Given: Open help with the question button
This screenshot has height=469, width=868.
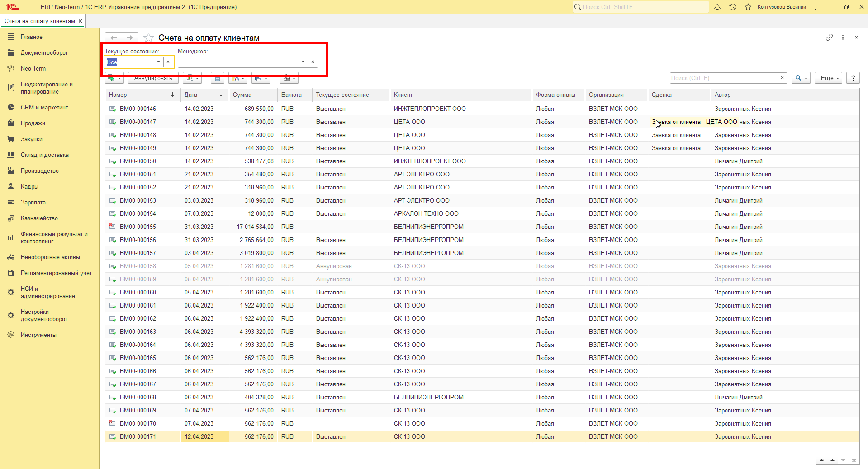Looking at the screenshot, I should click(x=853, y=78).
